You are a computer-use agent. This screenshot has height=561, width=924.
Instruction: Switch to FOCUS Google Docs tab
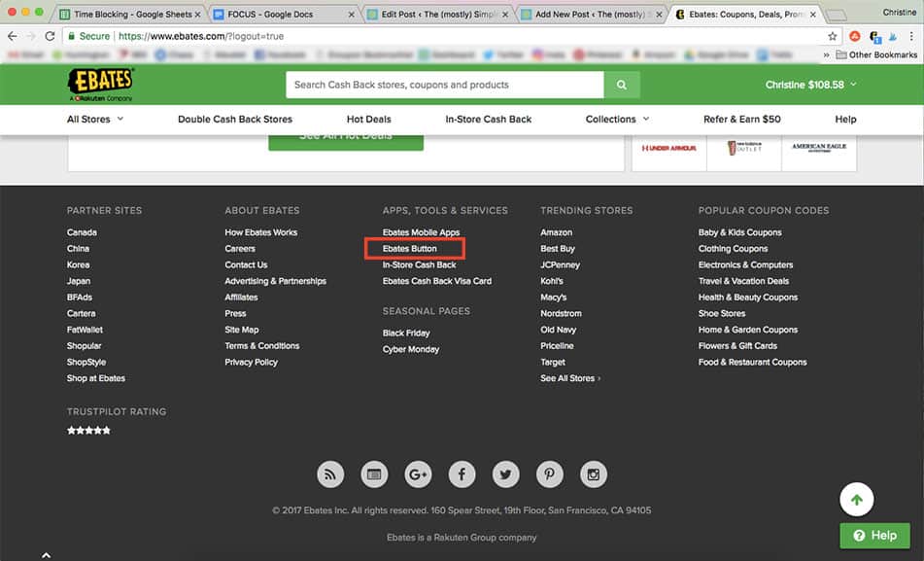click(x=284, y=15)
